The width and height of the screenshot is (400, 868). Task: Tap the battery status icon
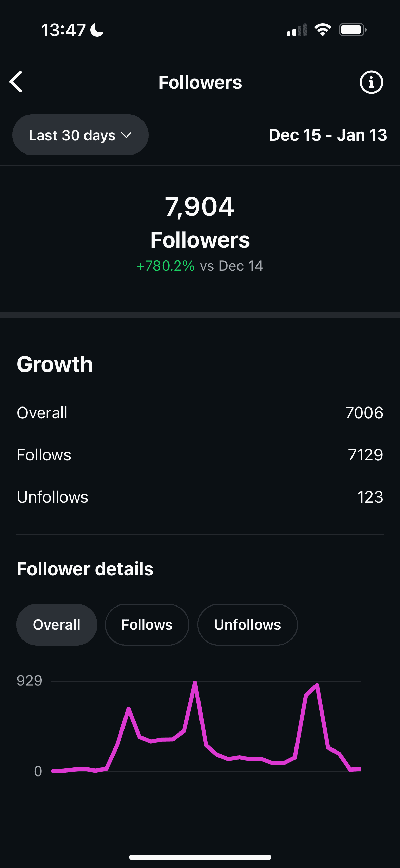353,30
